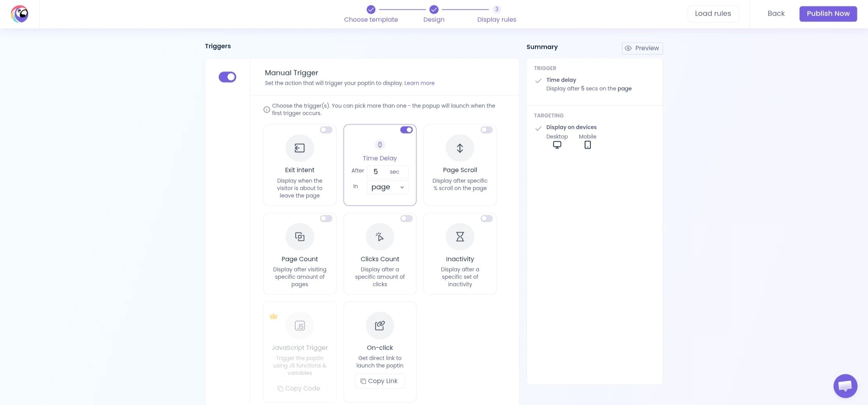Click Copy Code under JavaScript Trigger
Image resolution: width=868 pixels, height=405 pixels.
tap(299, 388)
